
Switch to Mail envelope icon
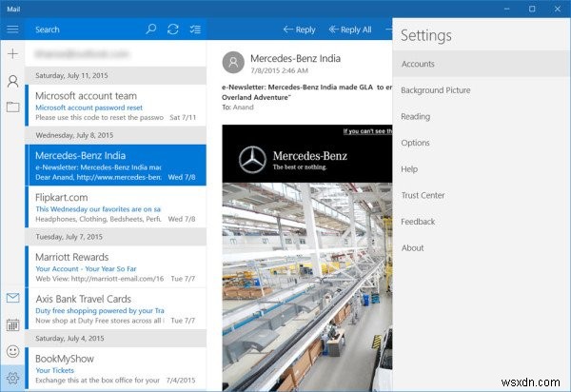(x=12, y=298)
